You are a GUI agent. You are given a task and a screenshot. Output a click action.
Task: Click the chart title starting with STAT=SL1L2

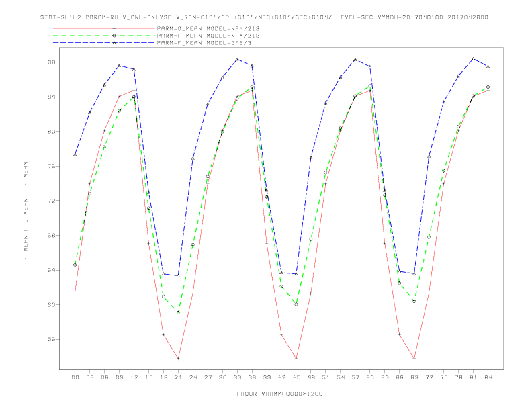[x=264, y=17]
